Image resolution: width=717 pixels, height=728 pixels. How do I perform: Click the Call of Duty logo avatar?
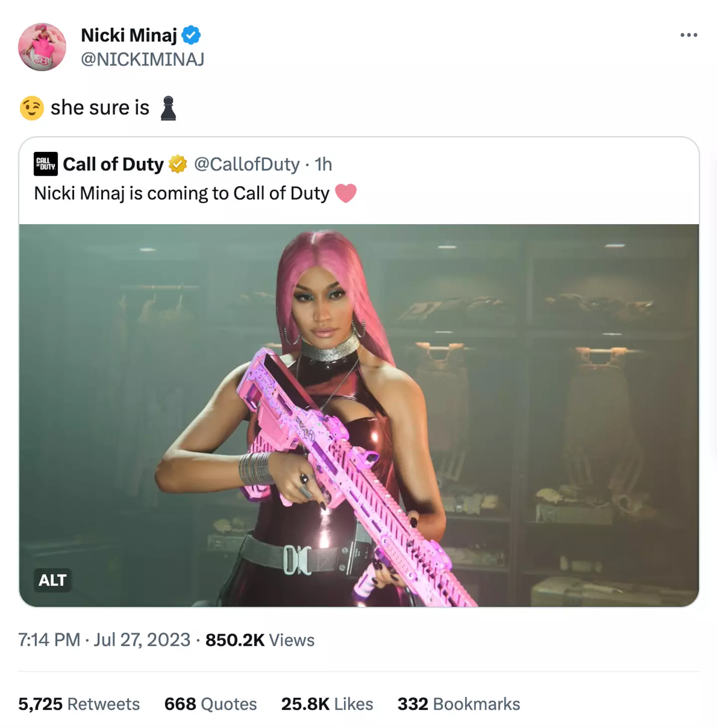tap(46, 164)
